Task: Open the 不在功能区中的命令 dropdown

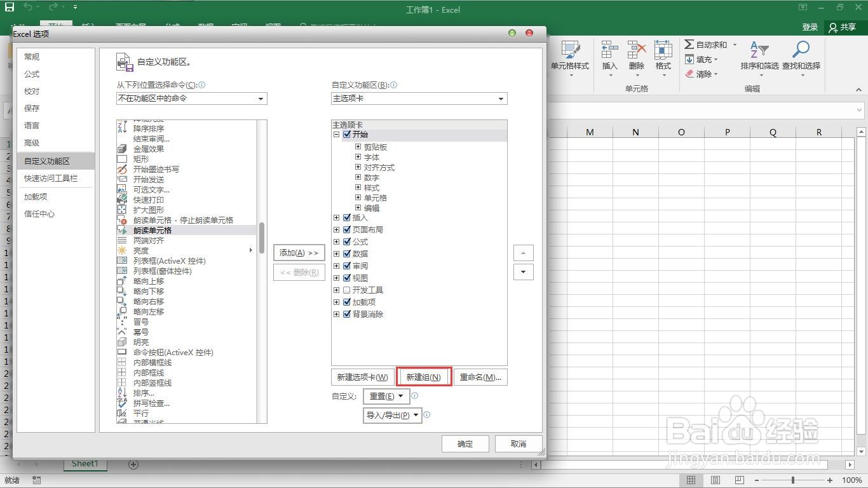Action: tap(191, 98)
